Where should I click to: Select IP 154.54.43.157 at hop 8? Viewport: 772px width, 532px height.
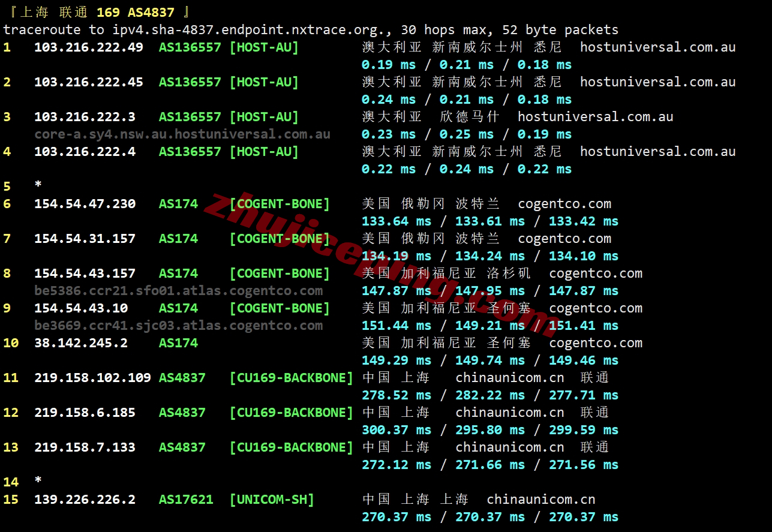tap(85, 273)
